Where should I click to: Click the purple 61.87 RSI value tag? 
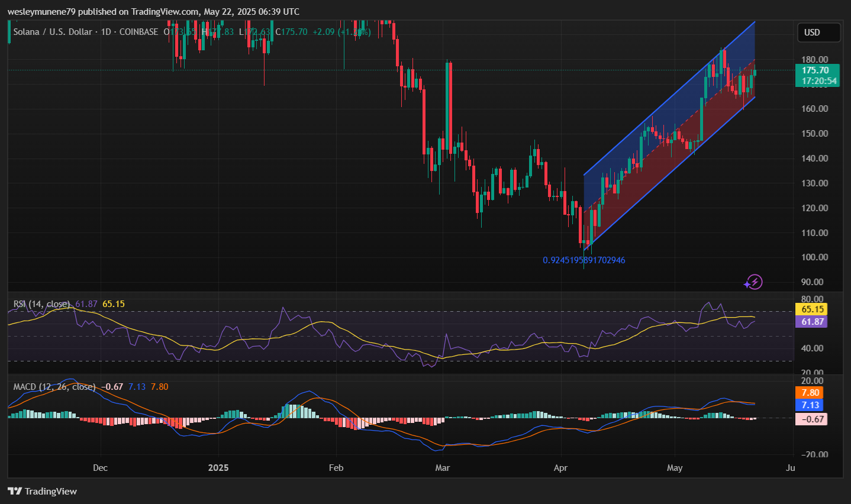click(x=813, y=322)
